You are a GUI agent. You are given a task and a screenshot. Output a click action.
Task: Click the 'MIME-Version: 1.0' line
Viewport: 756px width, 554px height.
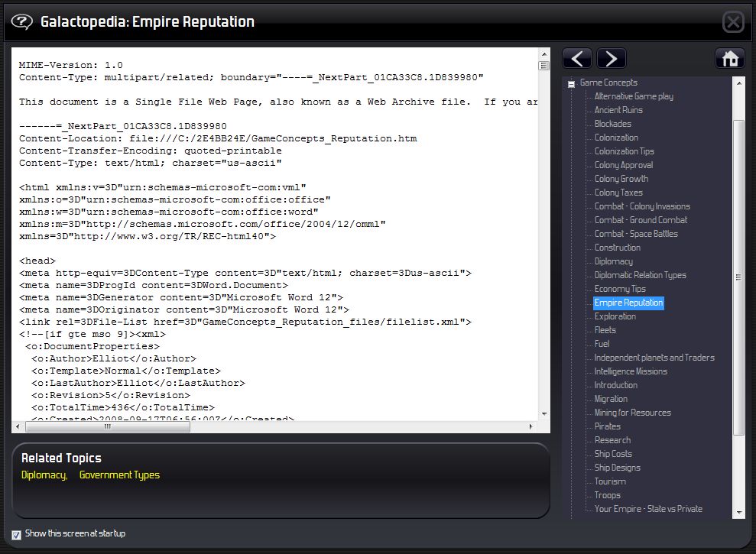[x=71, y=65]
